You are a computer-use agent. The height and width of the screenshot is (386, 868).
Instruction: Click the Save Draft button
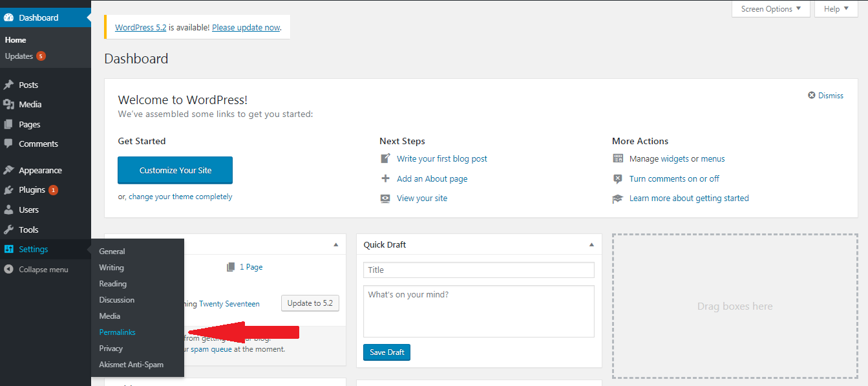click(386, 352)
